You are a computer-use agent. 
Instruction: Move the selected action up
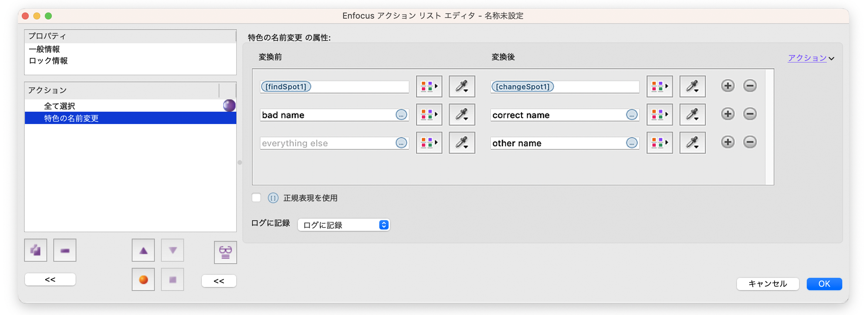(143, 250)
